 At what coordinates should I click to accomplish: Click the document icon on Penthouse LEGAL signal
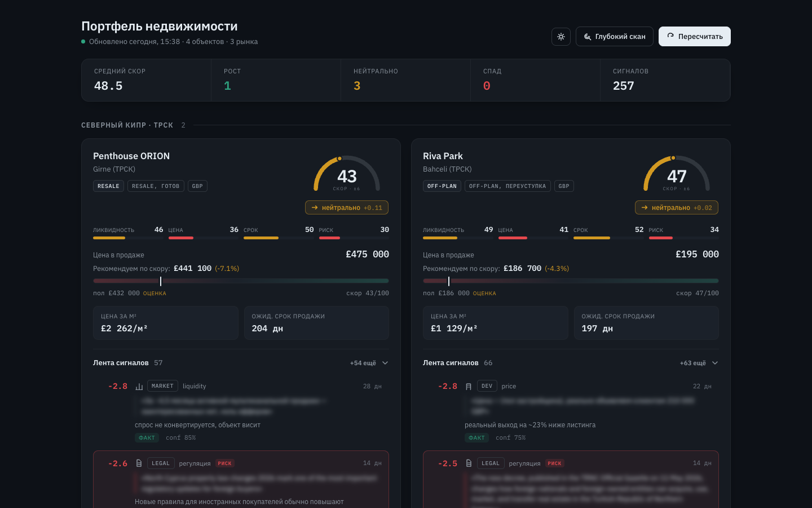pos(139,463)
